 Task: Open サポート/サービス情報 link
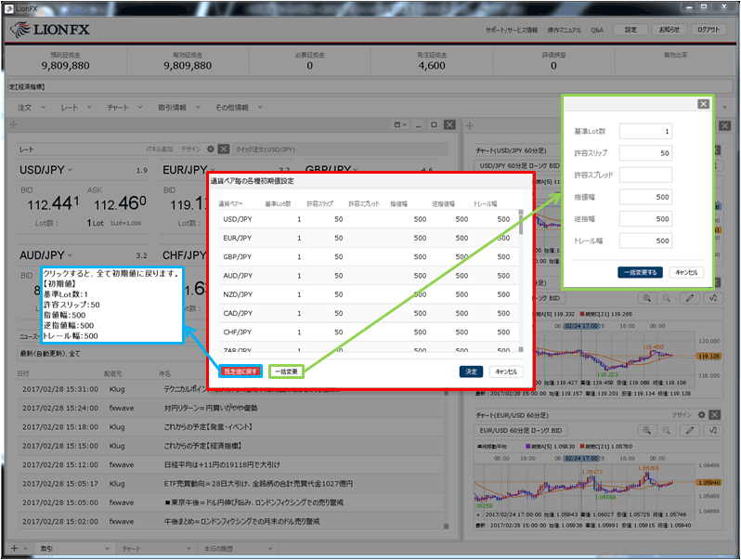click(512, 30)
